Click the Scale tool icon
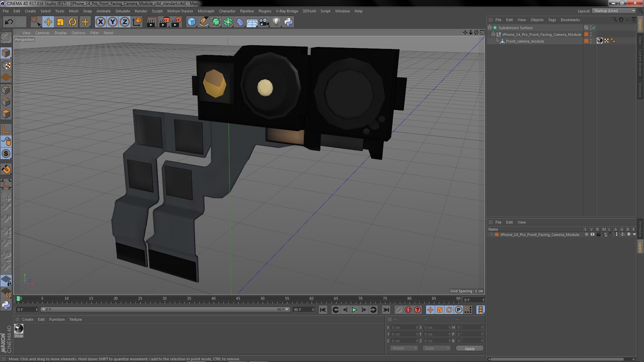644x362 pixels. click(x=60, y=22)
